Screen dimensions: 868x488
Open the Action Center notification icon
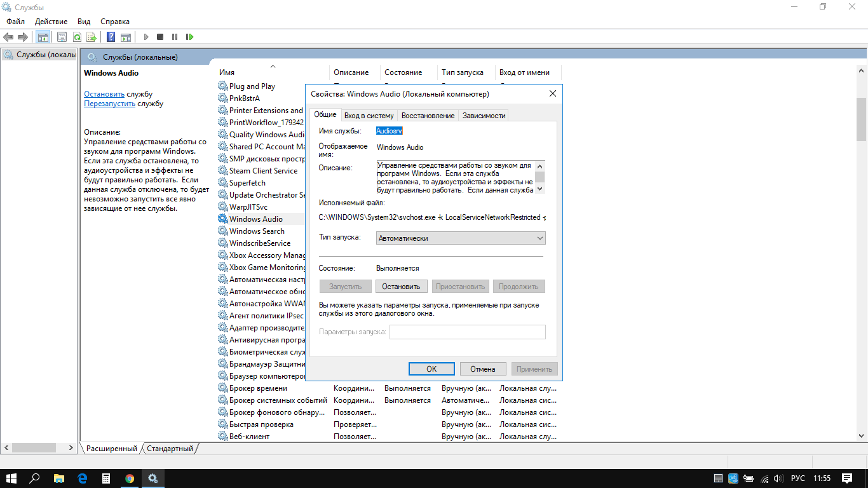pos(846,478)
